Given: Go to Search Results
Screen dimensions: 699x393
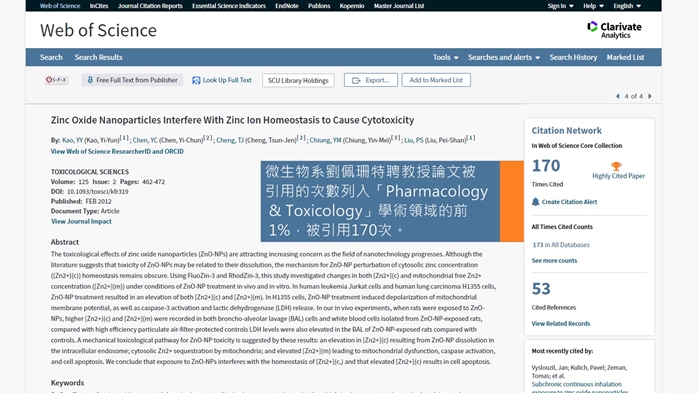Looking at the screenshot, I should (99, 57).
